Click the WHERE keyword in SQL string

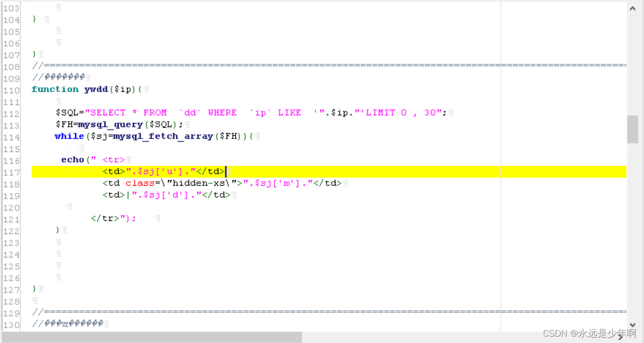point(222,113)
